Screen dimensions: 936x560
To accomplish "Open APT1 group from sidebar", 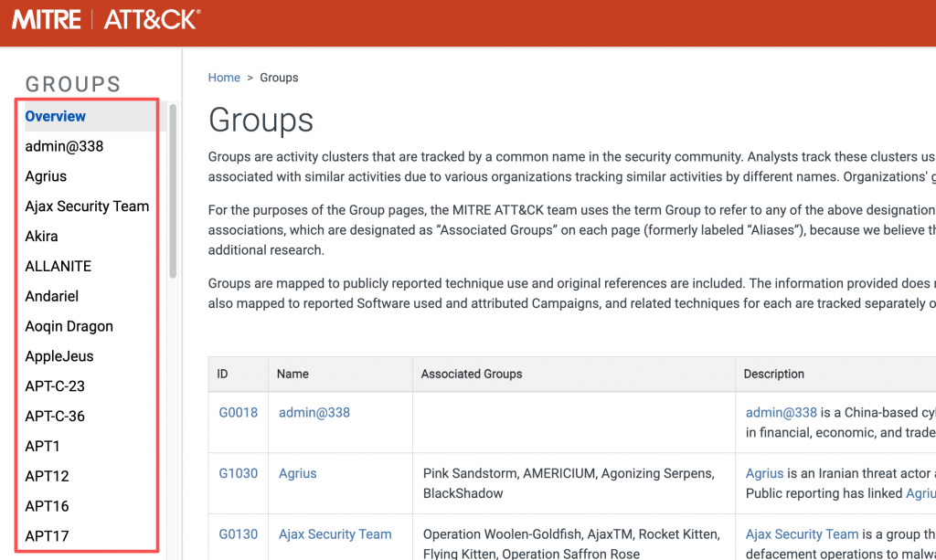I will pos(42,446).
